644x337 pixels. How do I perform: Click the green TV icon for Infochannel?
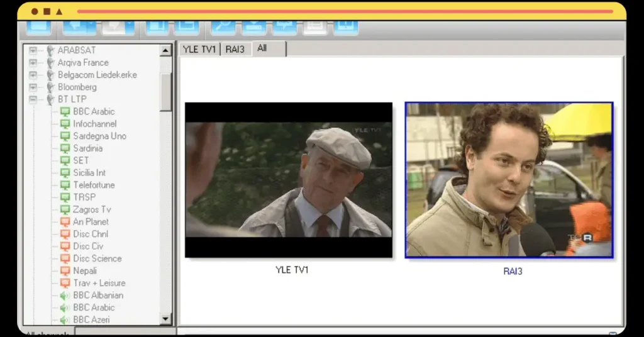[65, 124]
